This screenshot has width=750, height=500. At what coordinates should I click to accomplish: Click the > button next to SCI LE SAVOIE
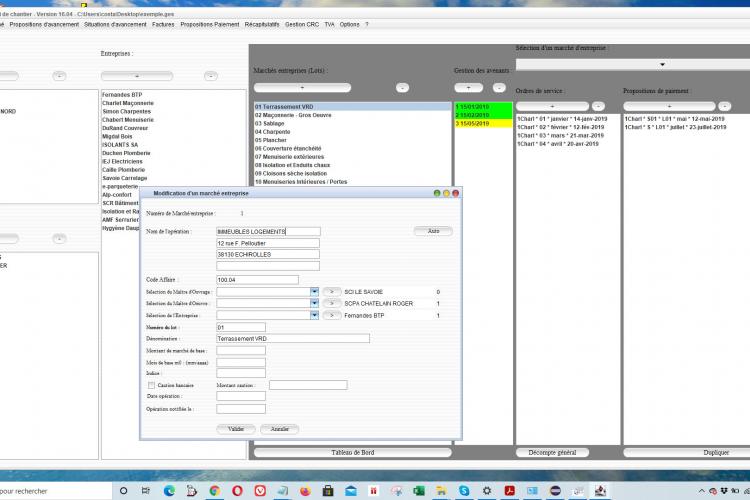point(331,291)
